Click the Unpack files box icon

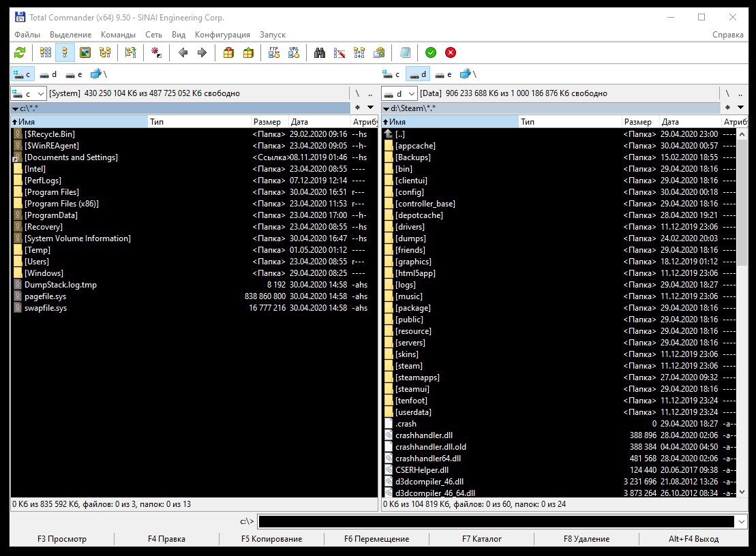pos(248,52)
